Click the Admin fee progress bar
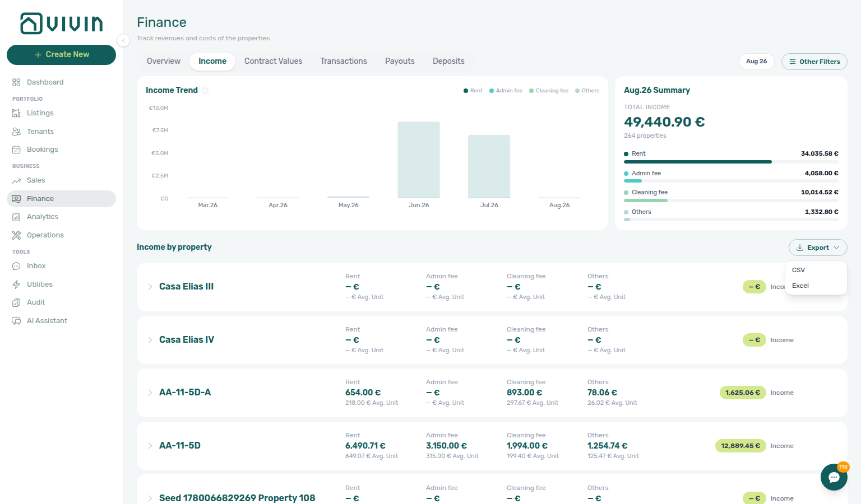861x504 pixels. [731, 181]
